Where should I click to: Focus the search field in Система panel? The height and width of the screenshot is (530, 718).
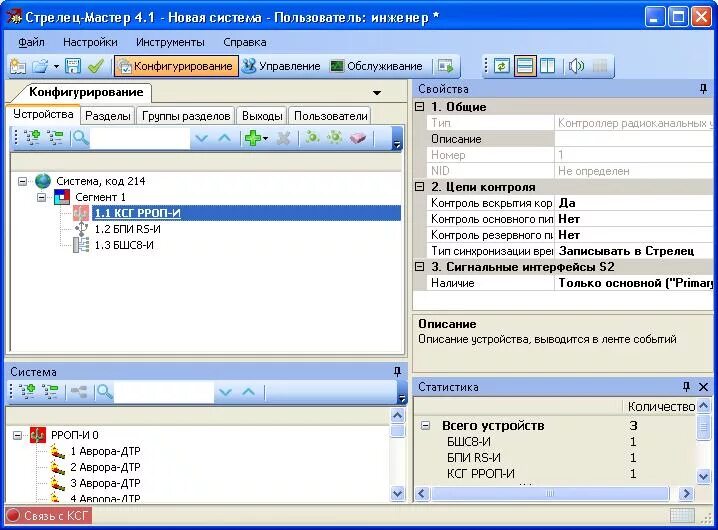(163, 393)
